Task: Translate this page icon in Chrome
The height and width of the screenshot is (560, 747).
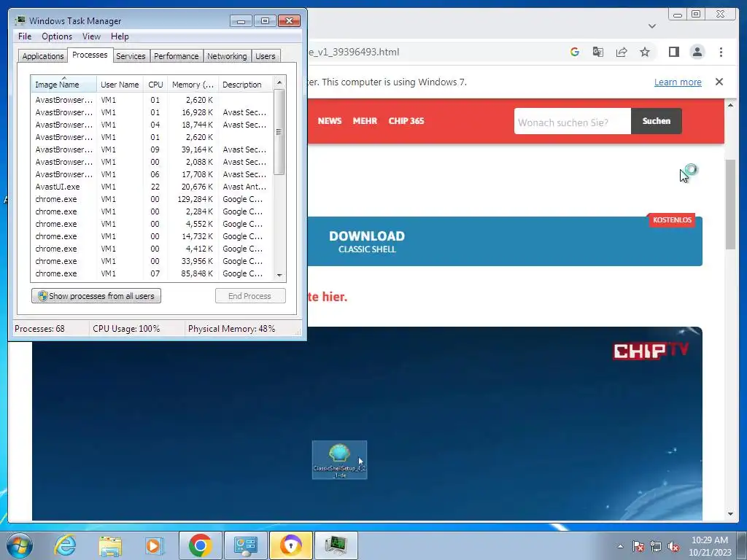Action: pyautogui.click(x=598, y=52)
